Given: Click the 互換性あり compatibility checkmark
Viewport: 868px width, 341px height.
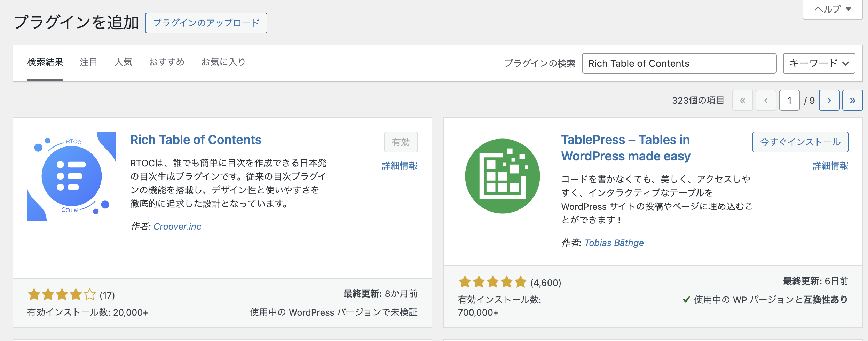Looking at the screenshot, I should tap(686, 300).
